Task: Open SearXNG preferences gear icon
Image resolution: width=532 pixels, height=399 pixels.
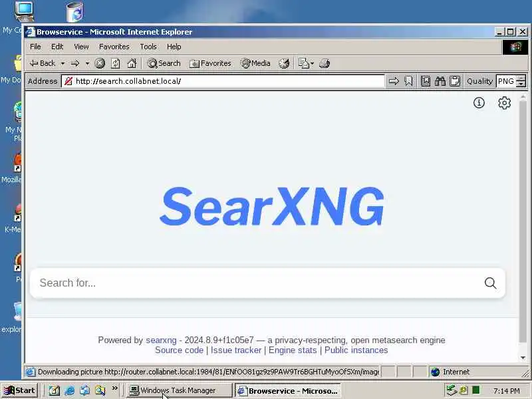Action: (505, 102)
